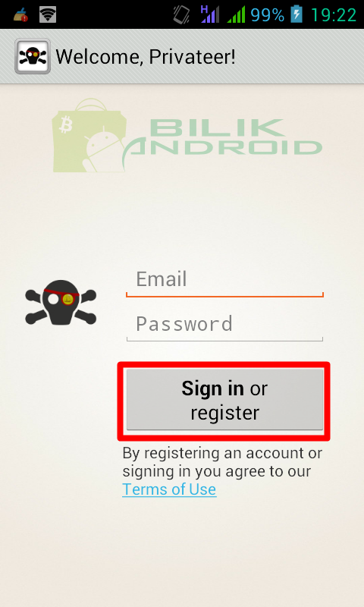Tap the green shopping bag android logo
364x607 pixels.
click(x=89, y=135)
